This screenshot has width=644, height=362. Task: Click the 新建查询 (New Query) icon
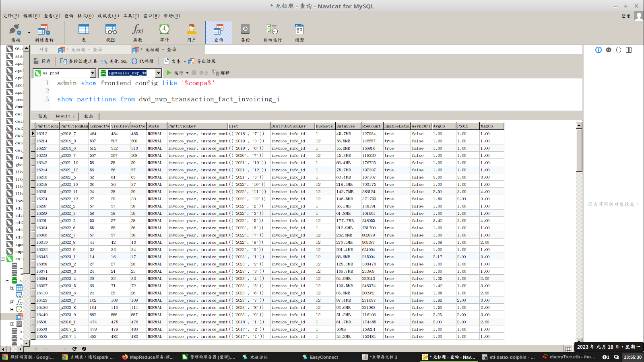pos(44,32)
